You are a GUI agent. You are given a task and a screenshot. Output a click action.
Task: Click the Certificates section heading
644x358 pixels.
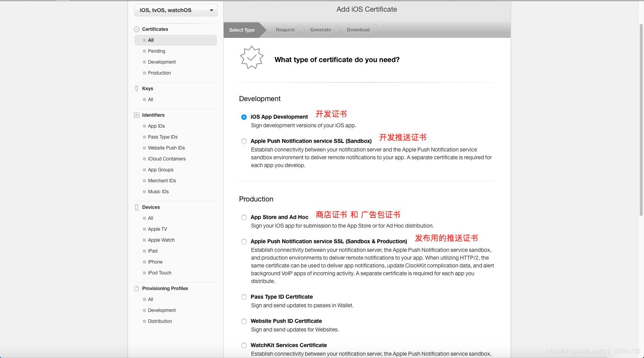pos(155,29)
